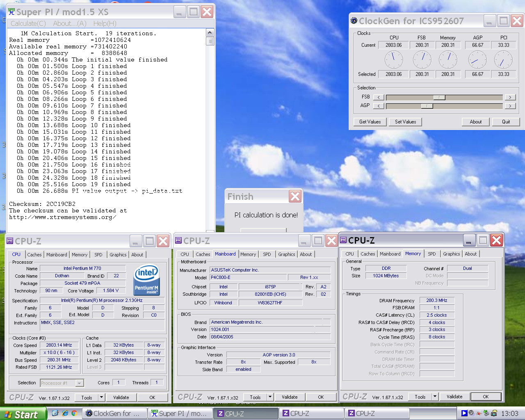Expand Tools dropdown in Mainboard CPU-Z window
Screen dimensions: 525x420
270,397
